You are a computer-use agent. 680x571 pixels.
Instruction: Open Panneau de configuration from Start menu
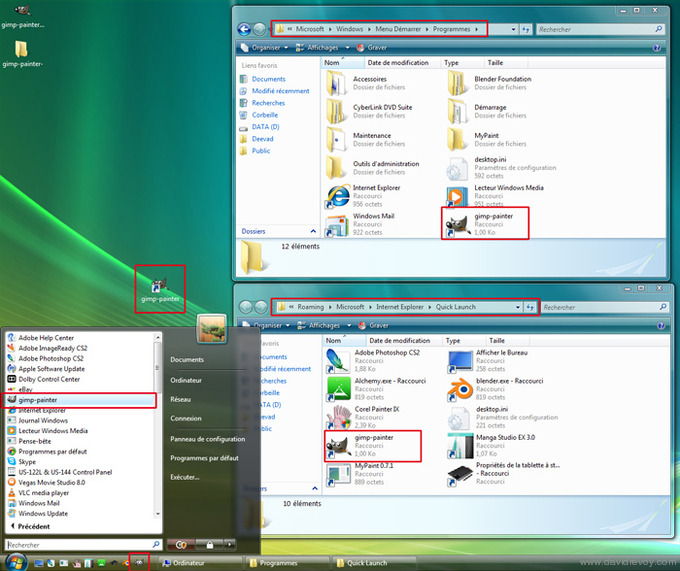pyautogui.click(x=208, y=439)
